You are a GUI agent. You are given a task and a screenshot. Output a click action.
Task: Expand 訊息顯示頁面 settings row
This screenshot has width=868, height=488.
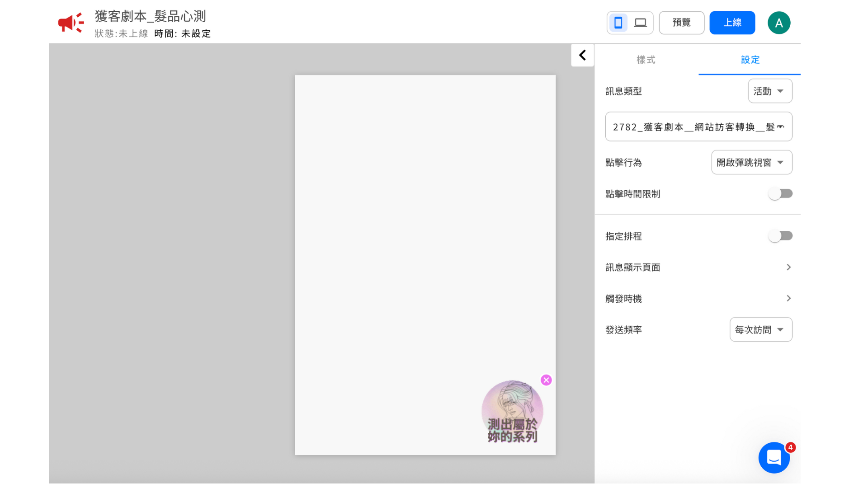(x=698, y=267)
